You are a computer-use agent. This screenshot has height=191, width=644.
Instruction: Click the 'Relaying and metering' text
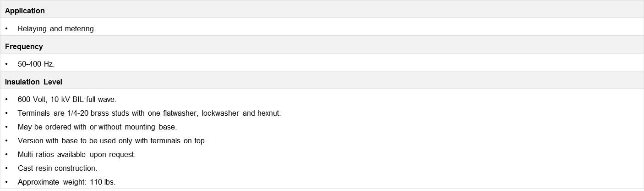57,28
